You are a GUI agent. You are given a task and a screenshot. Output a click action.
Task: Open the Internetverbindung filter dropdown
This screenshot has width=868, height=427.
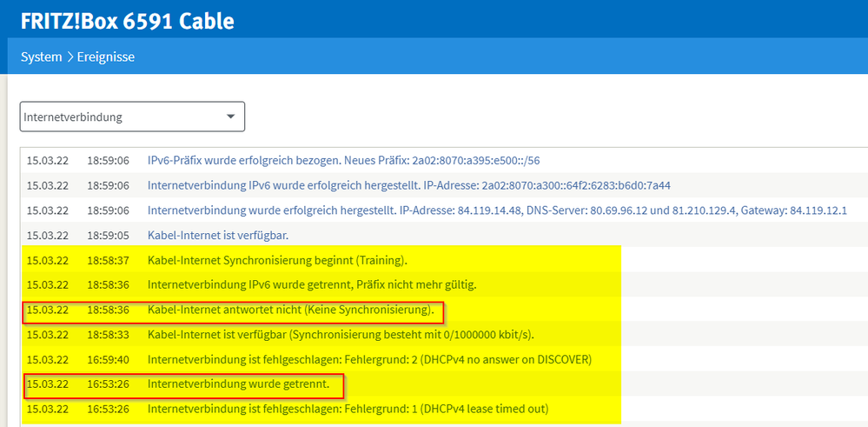[132, 117]
